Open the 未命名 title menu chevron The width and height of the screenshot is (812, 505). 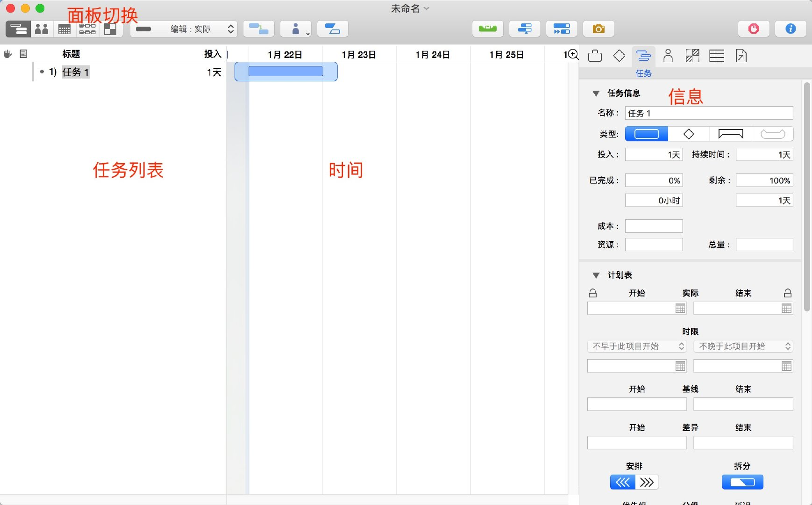[x=426, y=8]
